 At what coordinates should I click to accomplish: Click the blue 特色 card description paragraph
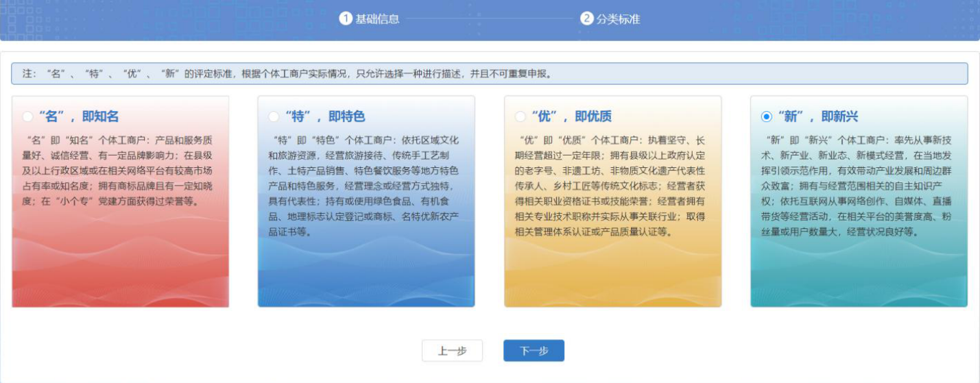pyautogui.click(x=366, y=186)
